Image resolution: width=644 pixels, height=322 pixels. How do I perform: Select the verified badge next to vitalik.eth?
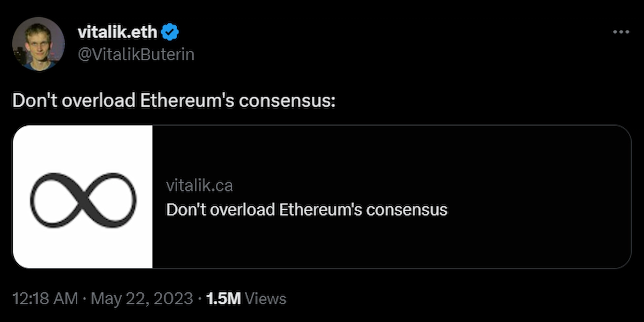[170, 32]
